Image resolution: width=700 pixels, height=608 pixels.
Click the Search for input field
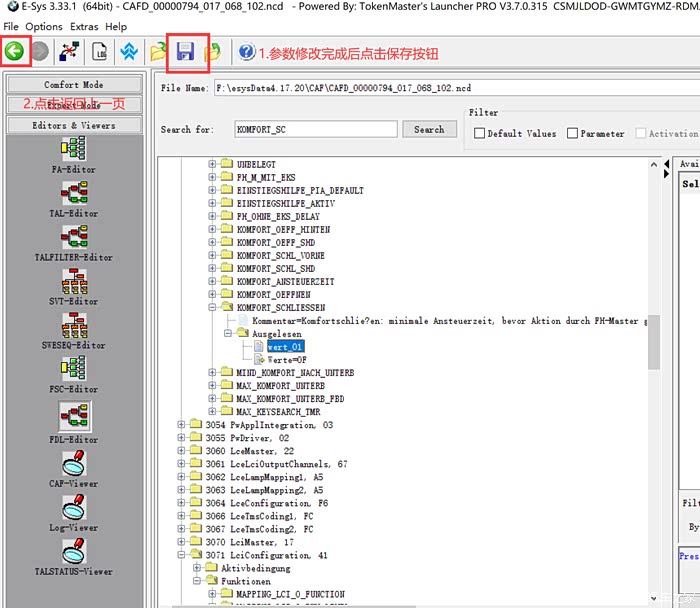315,130
